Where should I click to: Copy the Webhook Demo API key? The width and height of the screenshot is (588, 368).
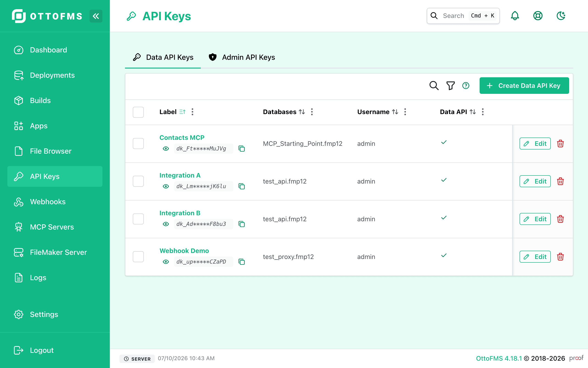tap(242, 262)
